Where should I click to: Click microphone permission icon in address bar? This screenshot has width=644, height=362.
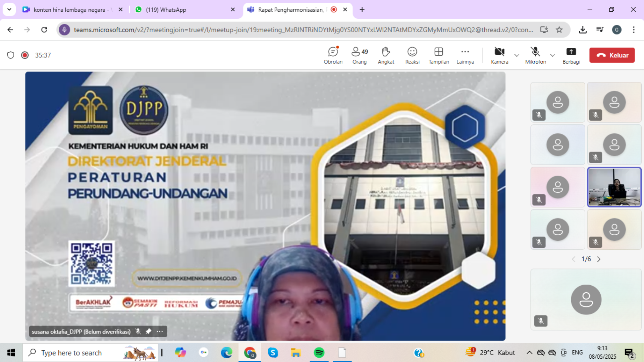(x=64, y=30)
